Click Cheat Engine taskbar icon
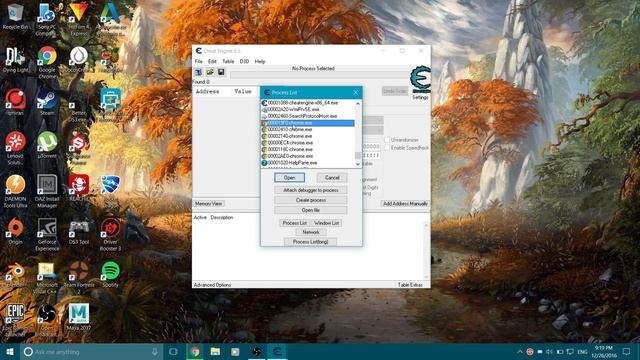Screen dimensions: 640x360 point(277,351)
